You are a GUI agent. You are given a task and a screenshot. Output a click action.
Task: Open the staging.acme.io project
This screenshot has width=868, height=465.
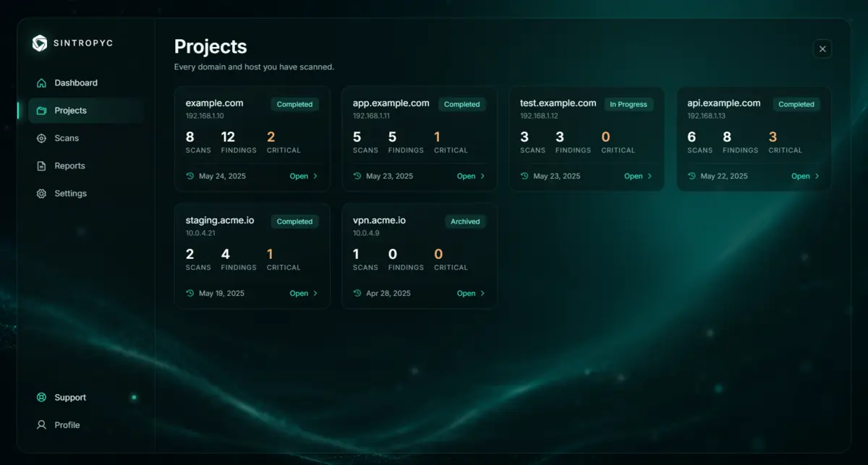(x=304, y=294)
